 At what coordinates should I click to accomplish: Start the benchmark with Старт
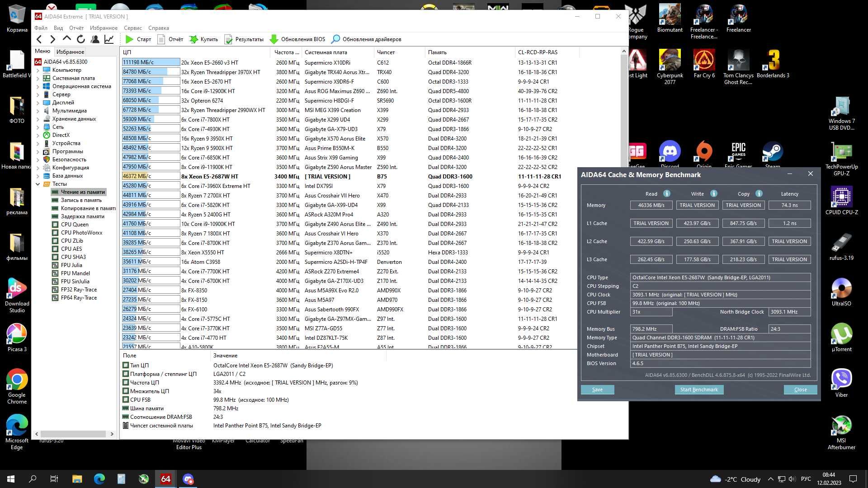(138, 39)
